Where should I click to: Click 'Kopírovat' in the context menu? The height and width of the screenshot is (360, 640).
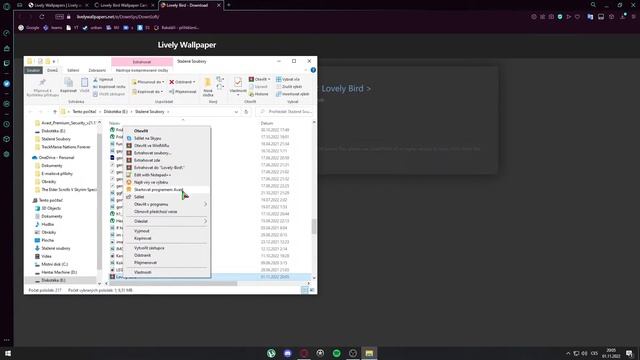(142, 238)
